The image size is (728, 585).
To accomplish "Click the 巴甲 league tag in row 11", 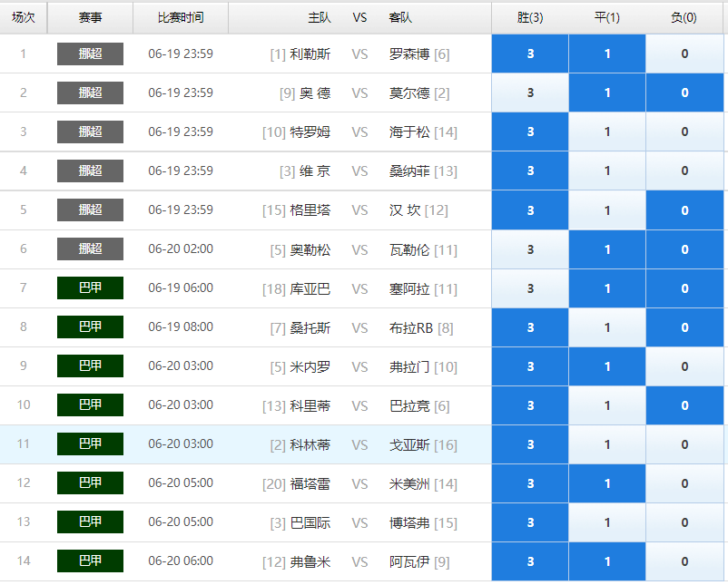I will [x=90, y=444].
